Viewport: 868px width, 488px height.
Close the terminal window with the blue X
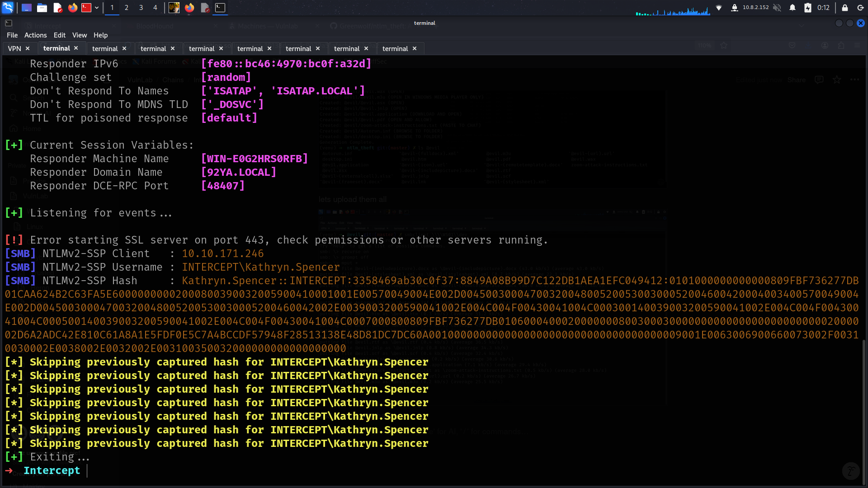(x=861, y=23)
